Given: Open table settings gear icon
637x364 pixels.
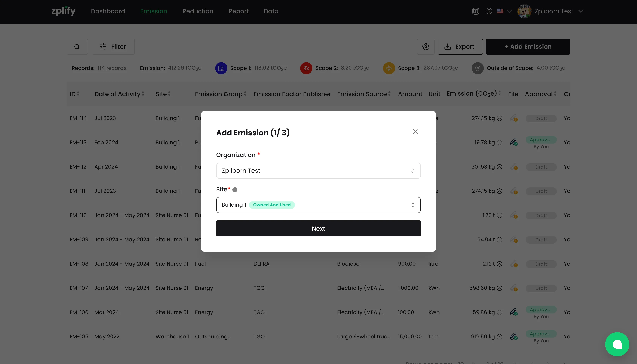Looking at the screenshot, I should 425,47.
